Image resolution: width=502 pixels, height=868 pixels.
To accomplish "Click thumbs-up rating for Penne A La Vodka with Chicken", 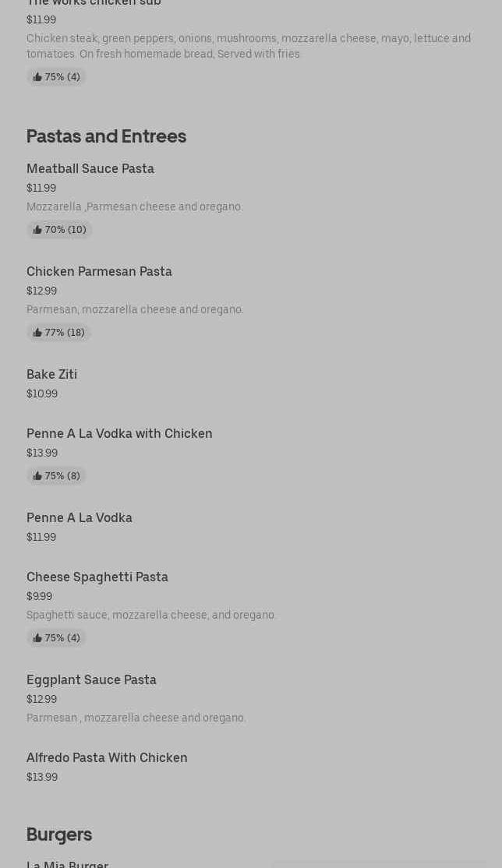I will click(56, 476).
